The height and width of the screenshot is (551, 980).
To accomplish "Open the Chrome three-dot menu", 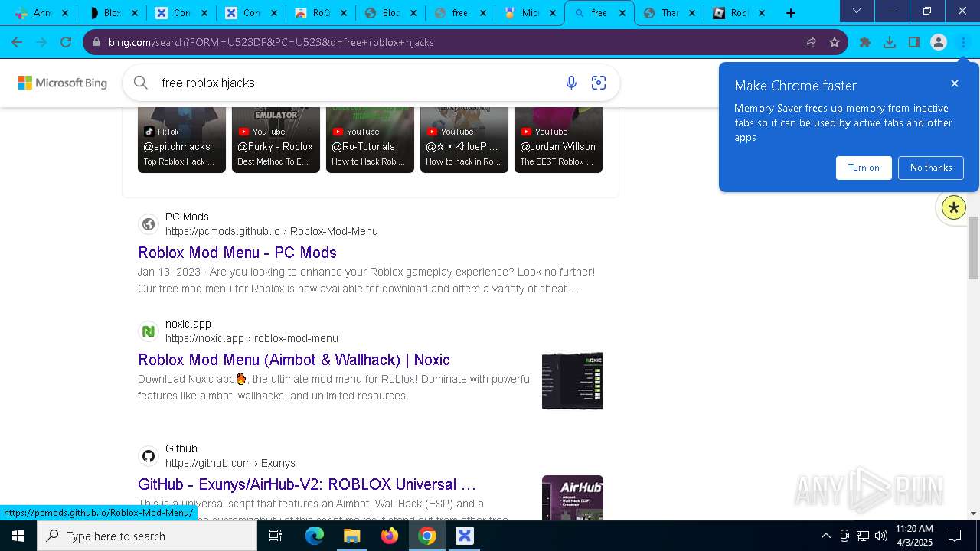I will click(x=963, y=42).
